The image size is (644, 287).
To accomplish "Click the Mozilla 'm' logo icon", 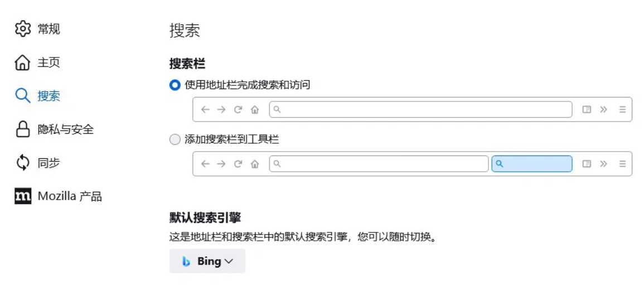I will (x=22, y=196).
